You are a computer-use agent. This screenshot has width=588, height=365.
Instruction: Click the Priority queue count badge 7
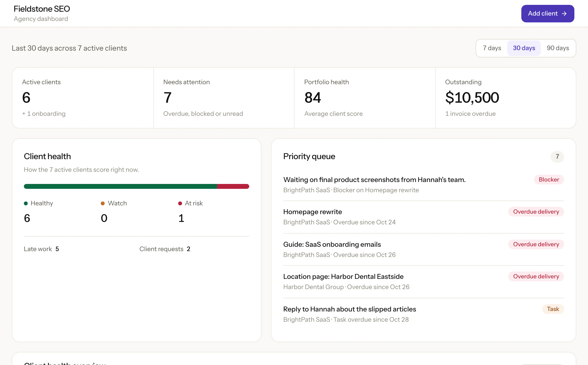(557, 156)
